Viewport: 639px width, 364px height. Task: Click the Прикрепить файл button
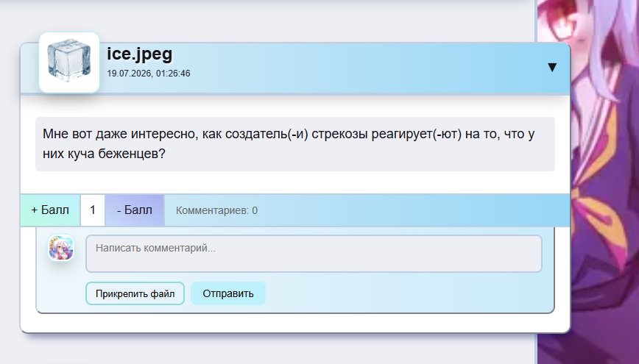pyautogui.click(x=135, y=293)
